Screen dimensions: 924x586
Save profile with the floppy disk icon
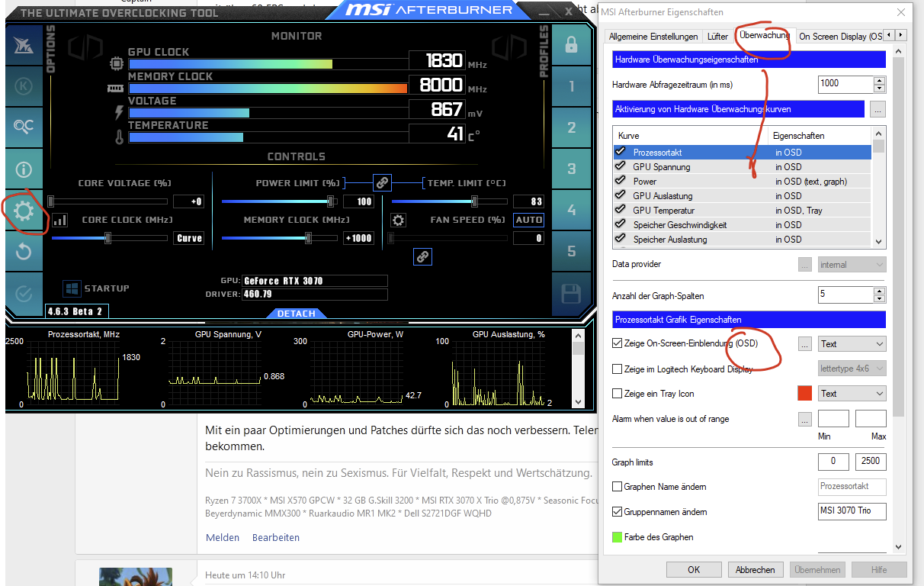click(x=571, y=293)
